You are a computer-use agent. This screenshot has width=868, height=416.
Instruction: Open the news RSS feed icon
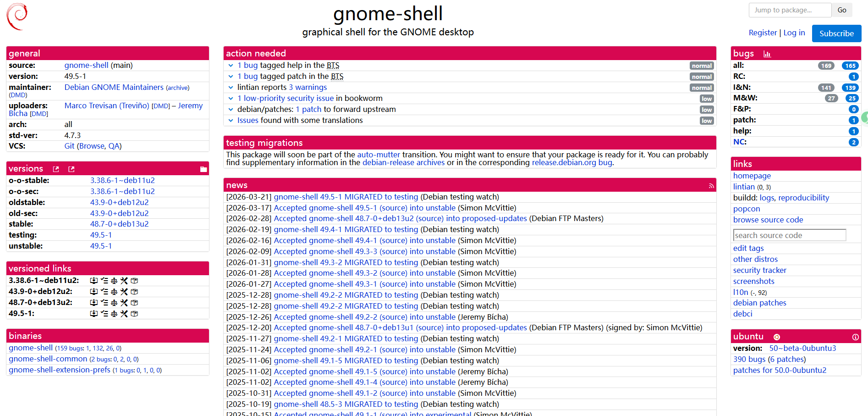(x=711, y=186)
